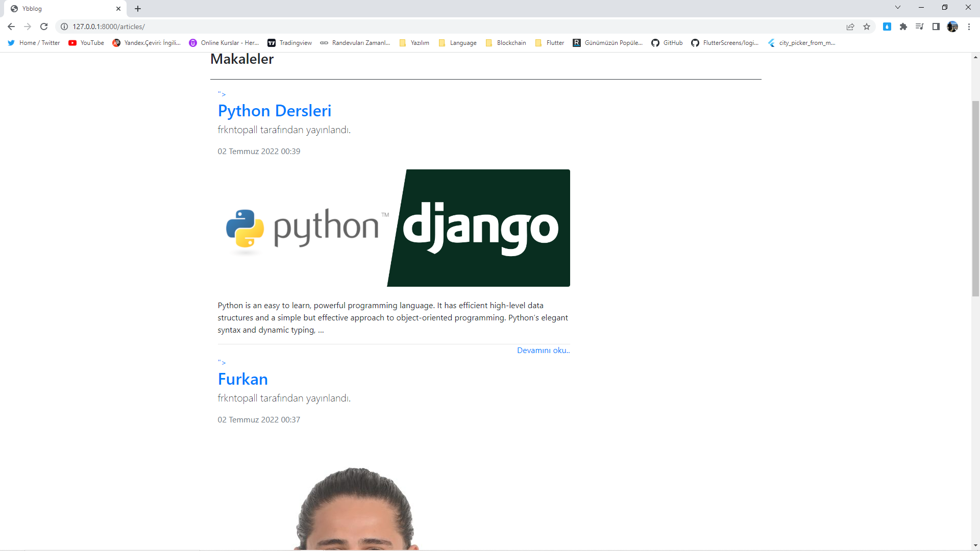Click Devamını oku link
This screenshot has height=551, width=980.
pos(543,350)
